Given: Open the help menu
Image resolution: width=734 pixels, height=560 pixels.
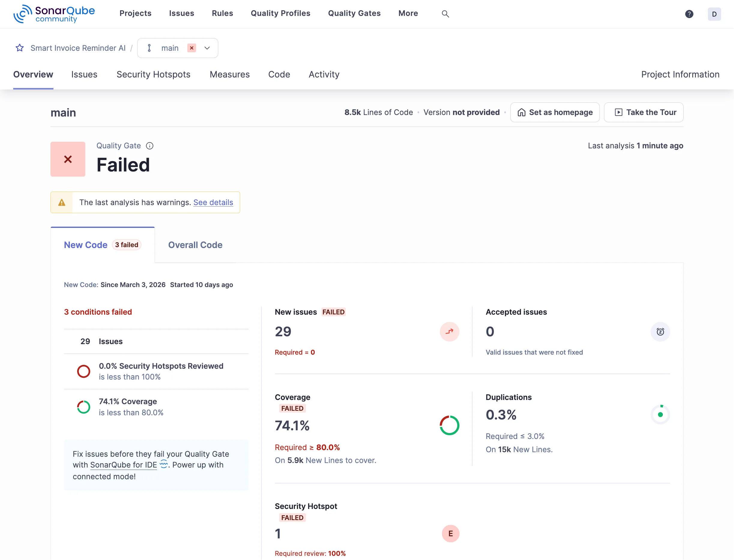Looking at the screenshot, I should 689,14.
